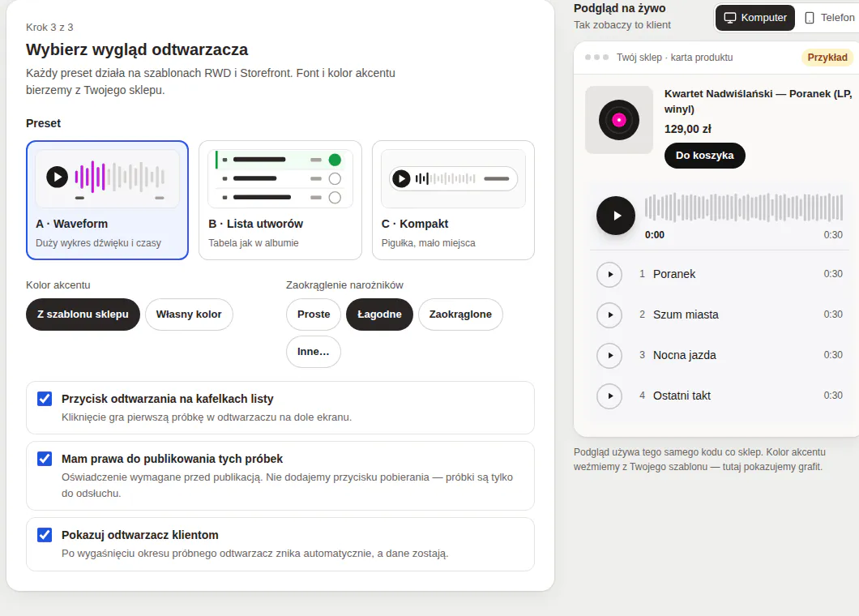Image resolution: width=859 pixels, height=616 pixels.
Task: Set corner rounding to Proste
Action: coord(314,314)
